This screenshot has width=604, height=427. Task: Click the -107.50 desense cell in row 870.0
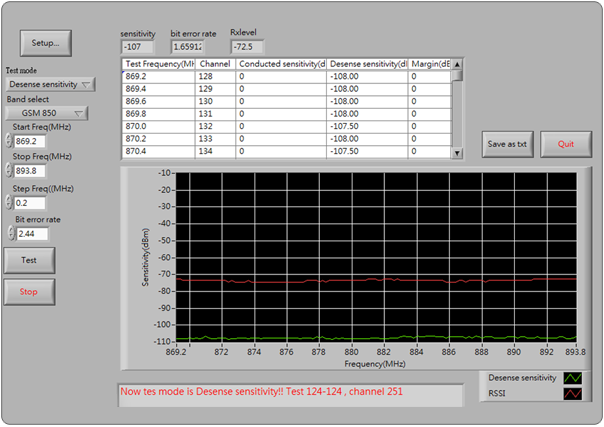pos(367,126)
